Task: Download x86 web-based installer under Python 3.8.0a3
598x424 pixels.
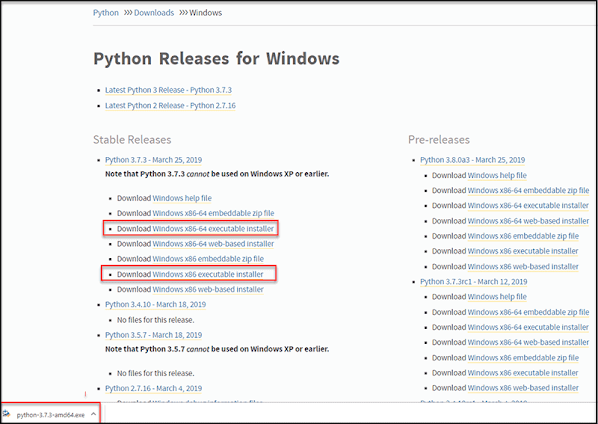Action: (523, 267)
